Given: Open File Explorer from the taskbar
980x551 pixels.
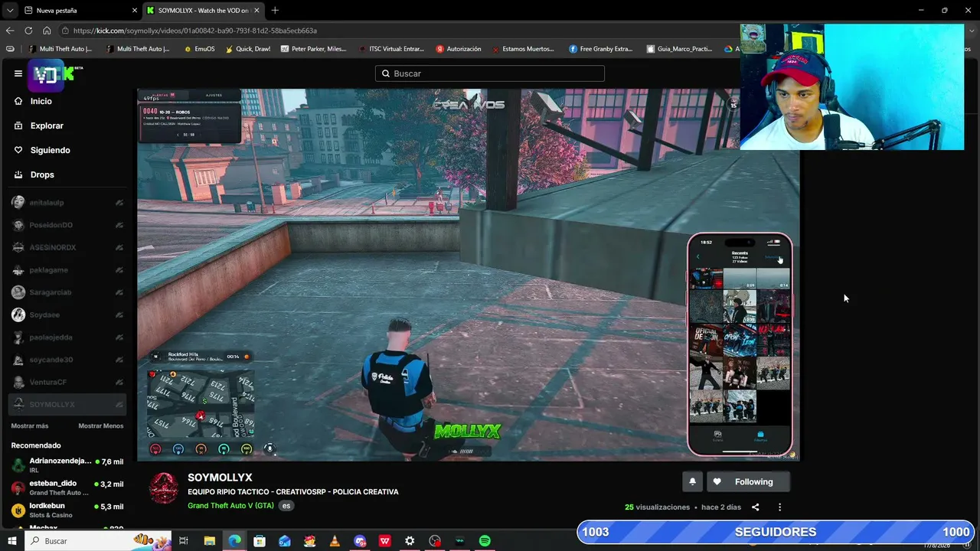Looking at the screenshot, I should tap(209, 541).
